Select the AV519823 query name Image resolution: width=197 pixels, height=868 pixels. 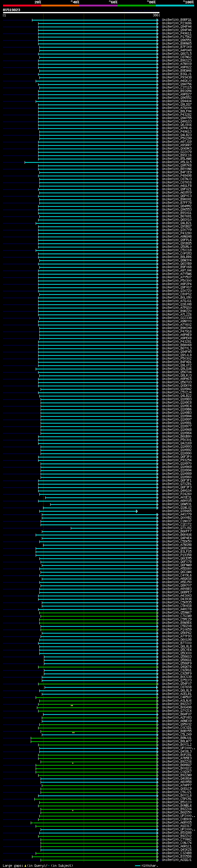11,10
